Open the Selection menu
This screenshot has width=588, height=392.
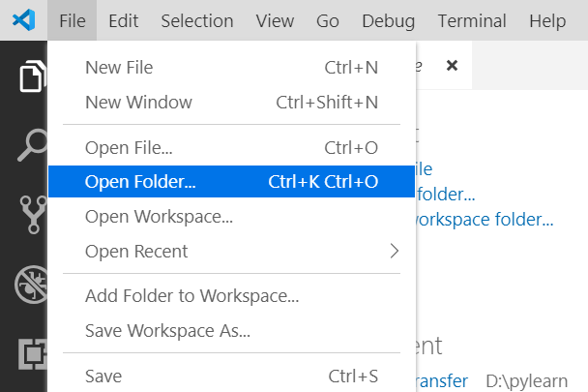pyautogui.click(x=197, y=20)
